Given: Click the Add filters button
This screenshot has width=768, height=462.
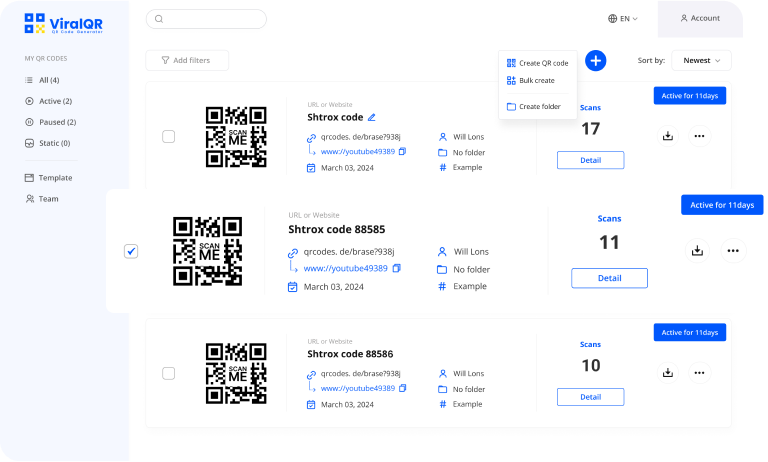Looking at the screenshot, I should pos(187,60).
